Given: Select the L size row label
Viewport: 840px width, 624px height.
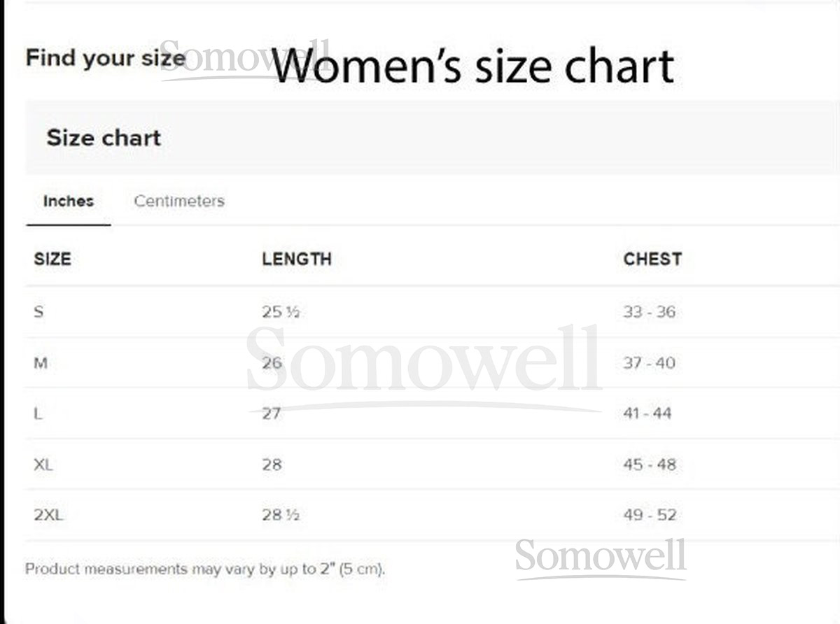Looking at the screenshot, I should point(38,413).
